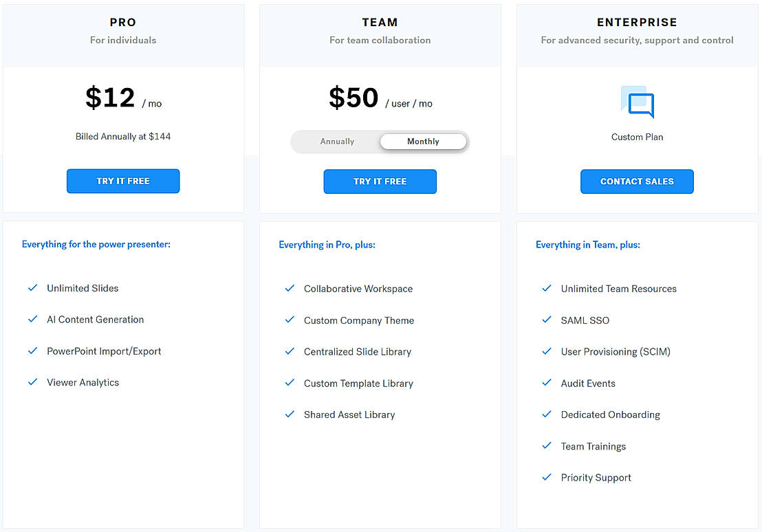Switch Team billing to Annually

pos(337,142)
